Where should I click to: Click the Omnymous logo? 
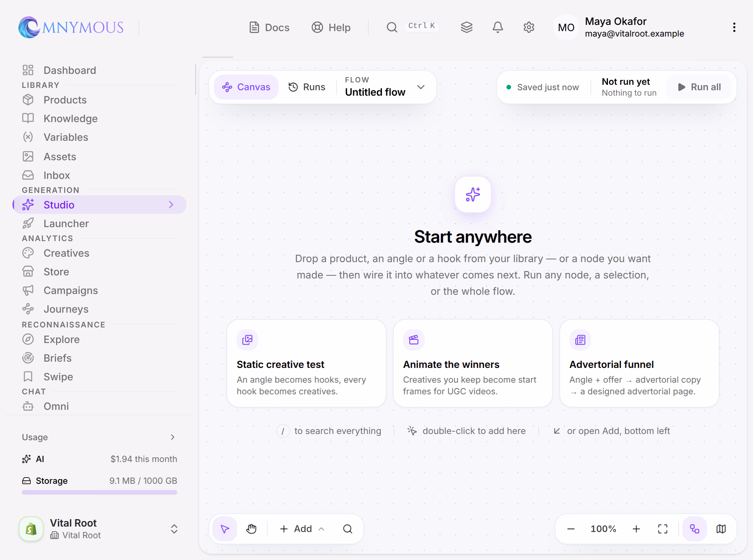coord(71,27)
